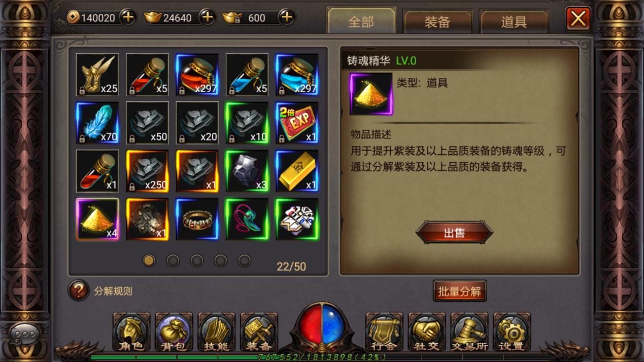Click the 批量分解 batch decompose button
The height and width of the screenshot is (362, 644).
pos(460,292)
